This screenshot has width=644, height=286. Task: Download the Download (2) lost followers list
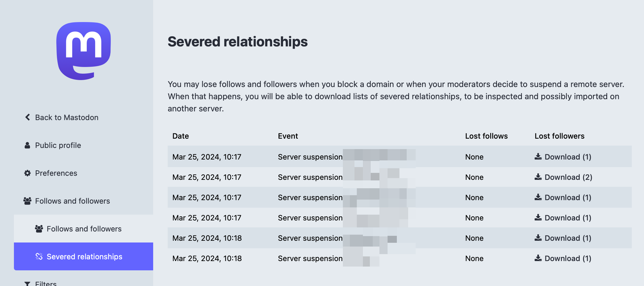(x=568, y=177)
